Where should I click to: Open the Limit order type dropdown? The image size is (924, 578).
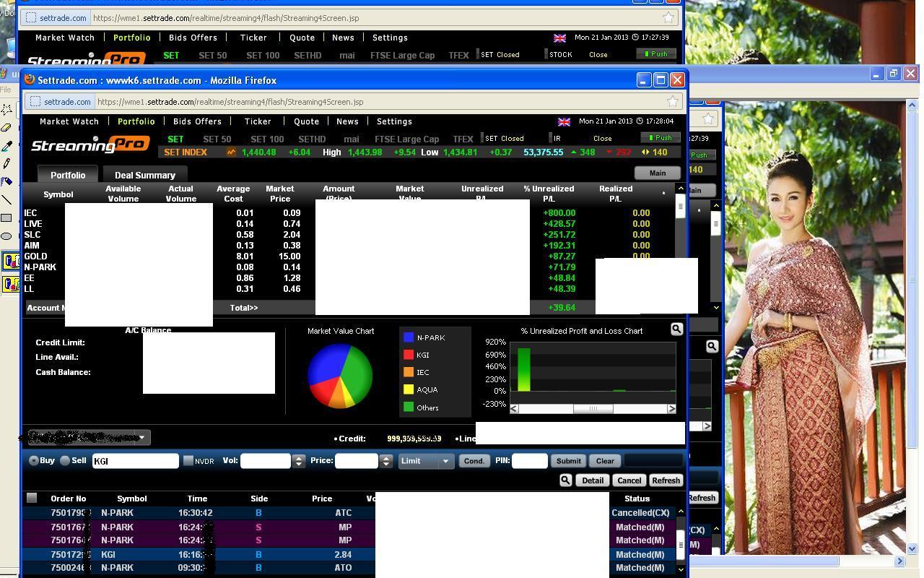426,461
